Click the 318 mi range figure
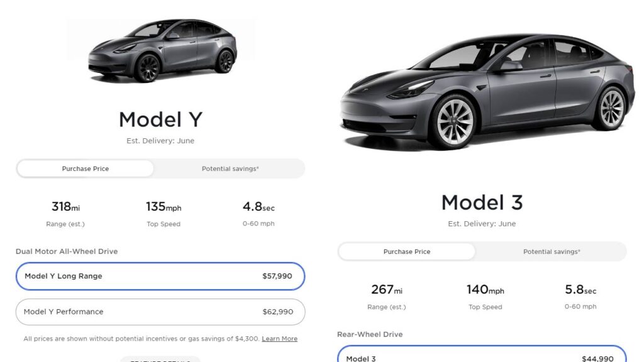The width and height of the screenshot is (644, 362). click(x=65, y=207)
